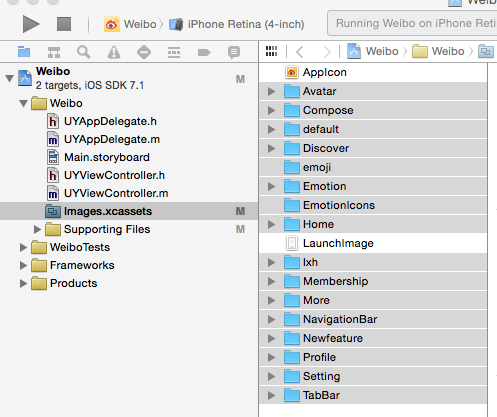Stop the running app
This screenshot has width=497, height=417.
tap(64, 24)
